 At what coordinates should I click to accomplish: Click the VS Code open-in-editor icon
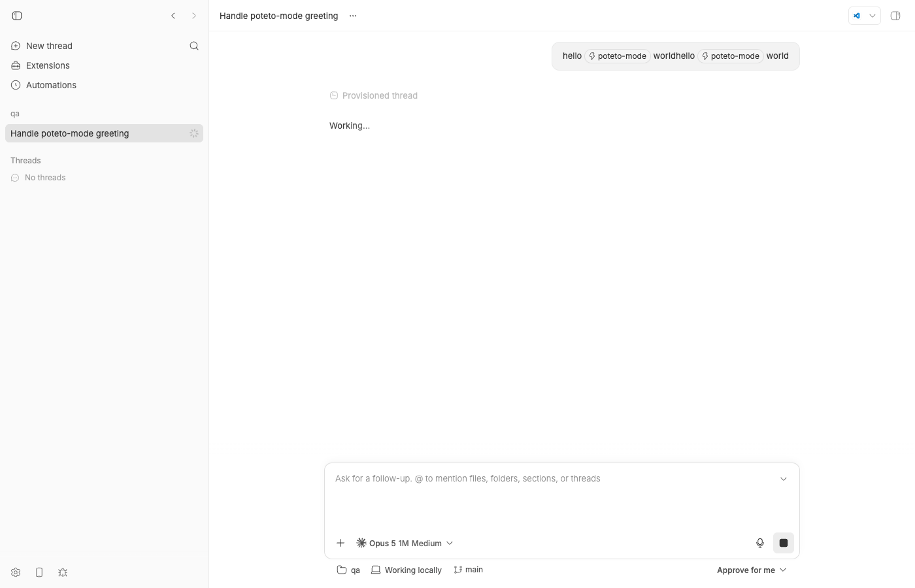[857, 16]
